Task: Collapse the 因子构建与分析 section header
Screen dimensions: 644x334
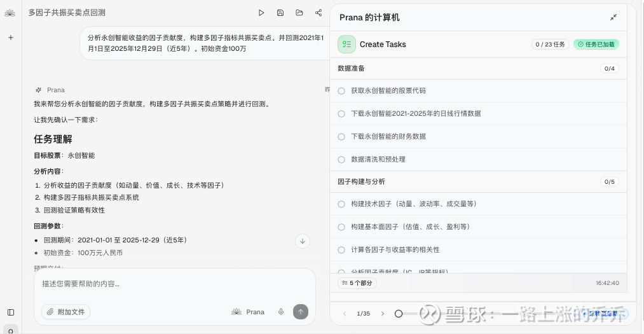Action: click(479, 181)
